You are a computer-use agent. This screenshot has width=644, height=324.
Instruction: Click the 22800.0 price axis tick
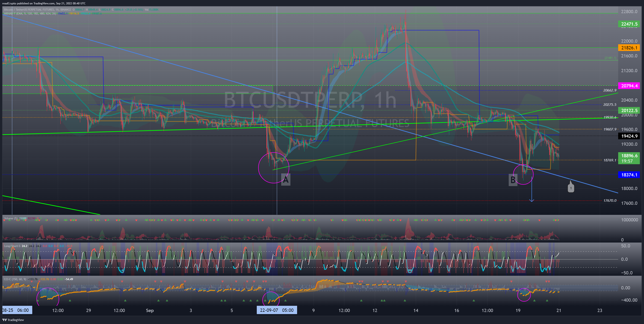[x=629, y=12]
